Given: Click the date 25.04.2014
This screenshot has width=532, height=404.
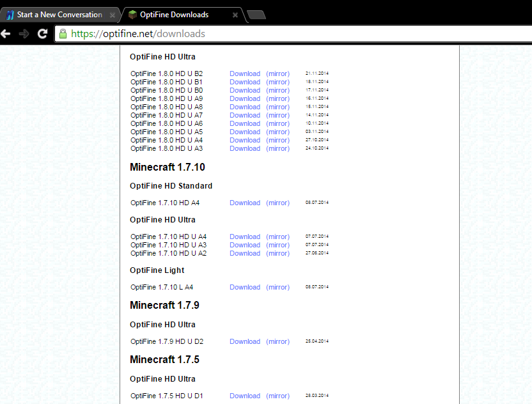Looking at the screenshot, I should [x=317, y=341].
